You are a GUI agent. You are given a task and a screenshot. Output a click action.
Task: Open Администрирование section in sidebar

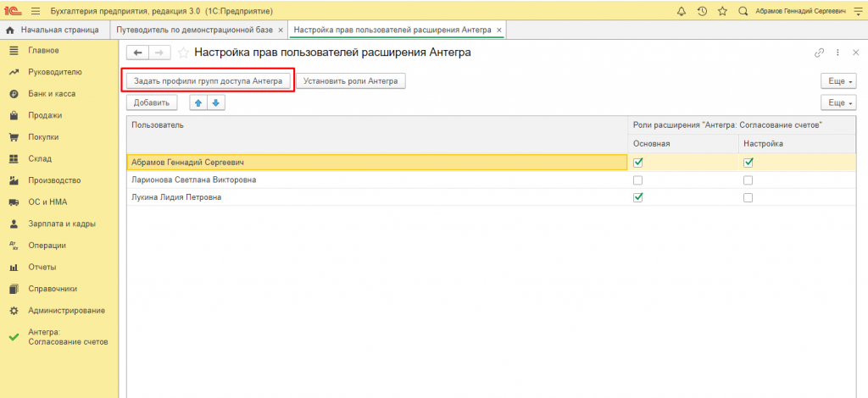66,311
